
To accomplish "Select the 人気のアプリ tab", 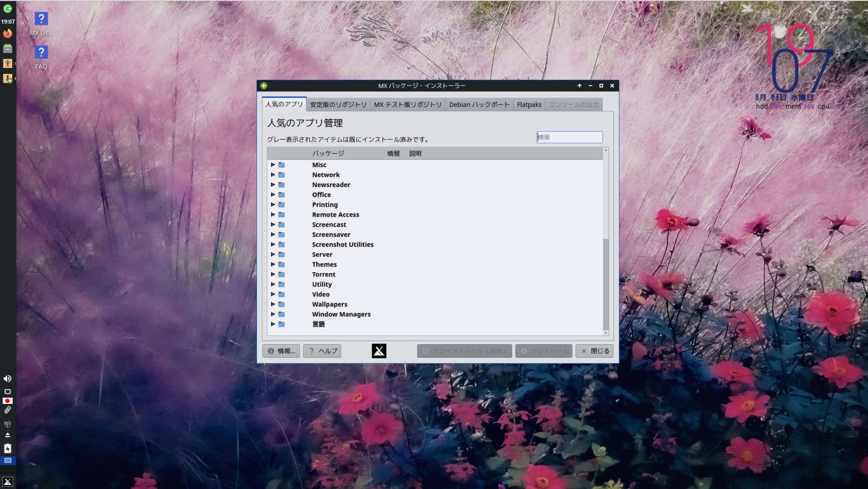I will [284, 104].
